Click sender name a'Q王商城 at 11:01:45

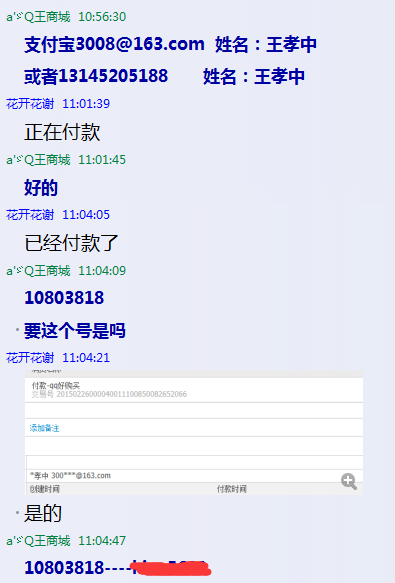38,160
